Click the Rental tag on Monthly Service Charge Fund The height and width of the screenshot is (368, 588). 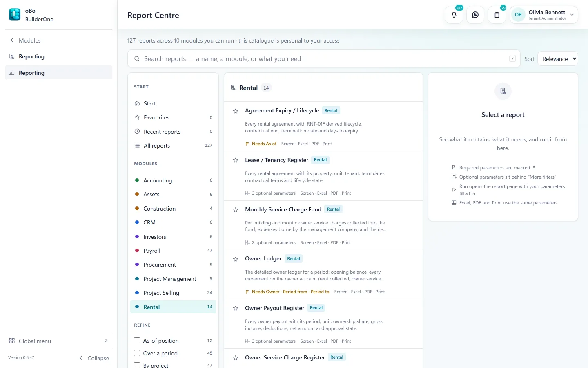[x=333, y=209]
